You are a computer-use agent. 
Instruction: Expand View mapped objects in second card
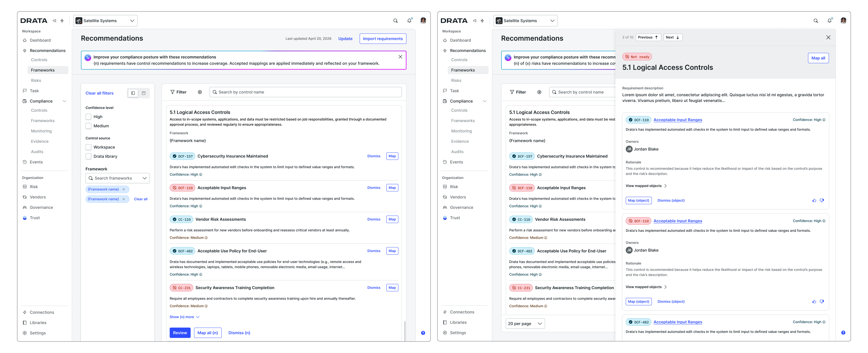[x=646, y=287]
